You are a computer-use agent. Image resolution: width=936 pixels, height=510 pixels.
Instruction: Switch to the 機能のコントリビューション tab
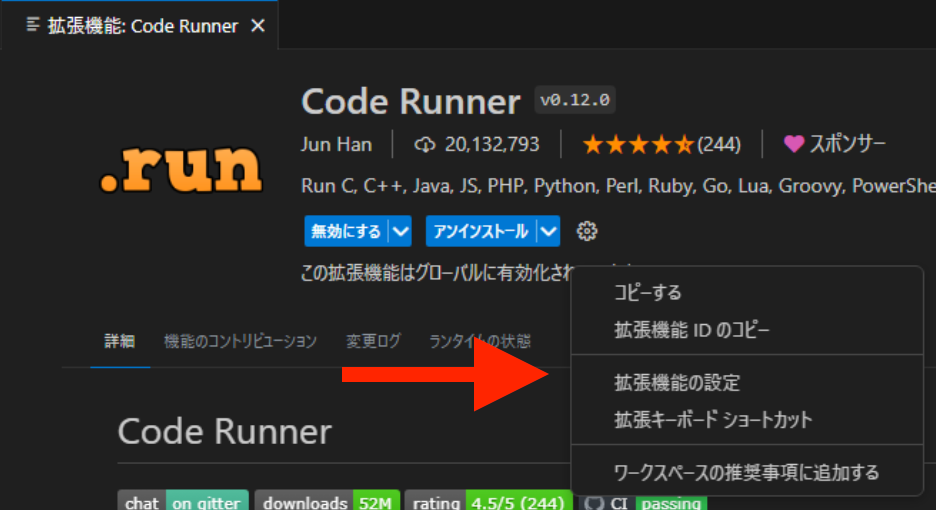click(240, 341)
